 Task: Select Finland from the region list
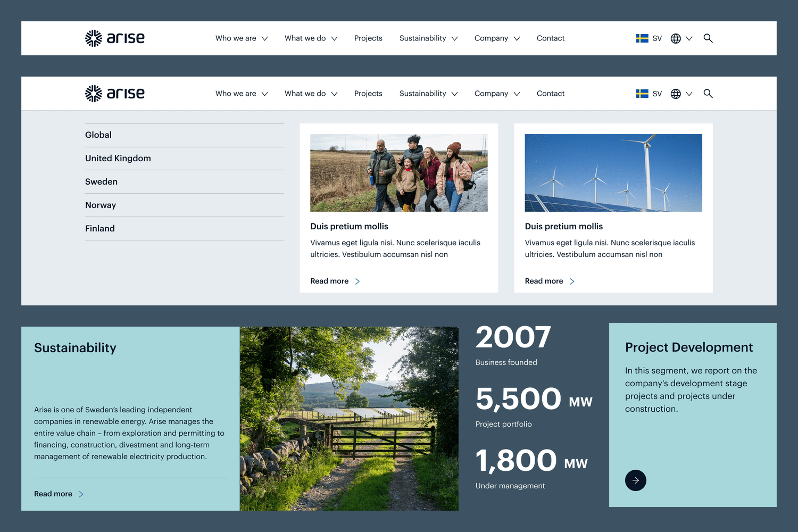point(184,229)
